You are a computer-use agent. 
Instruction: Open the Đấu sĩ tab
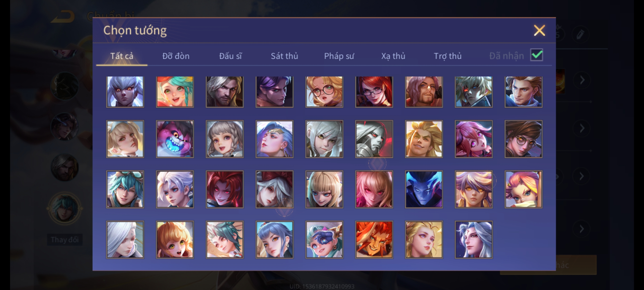pyautogui.click(x=230, y=56)
